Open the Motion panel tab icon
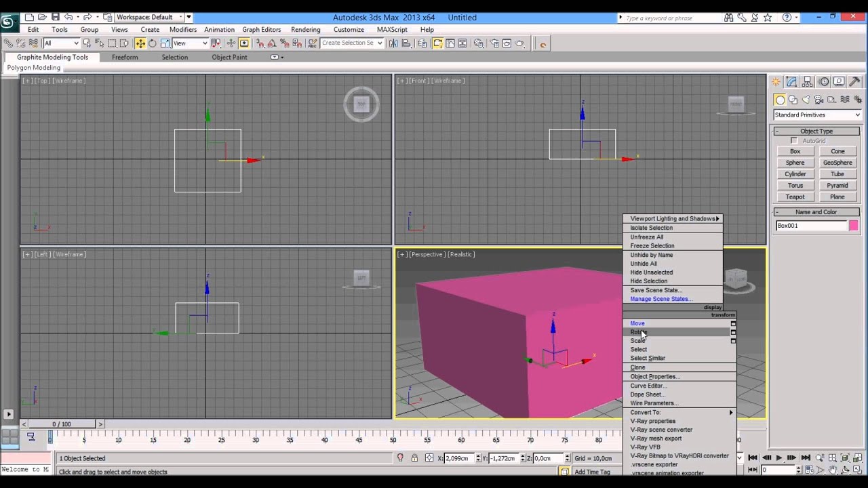This screenshot has height=488, width=868. [824, 81]
